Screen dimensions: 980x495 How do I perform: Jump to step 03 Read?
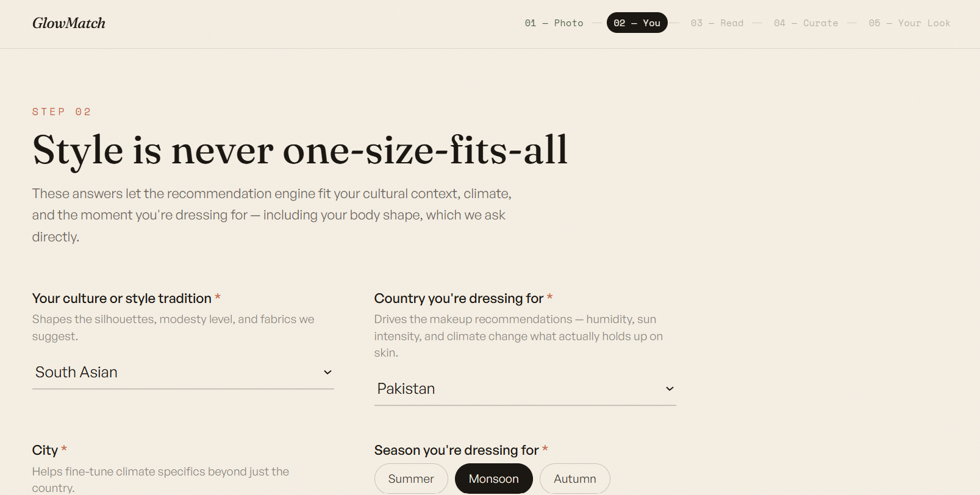point(717,23)
